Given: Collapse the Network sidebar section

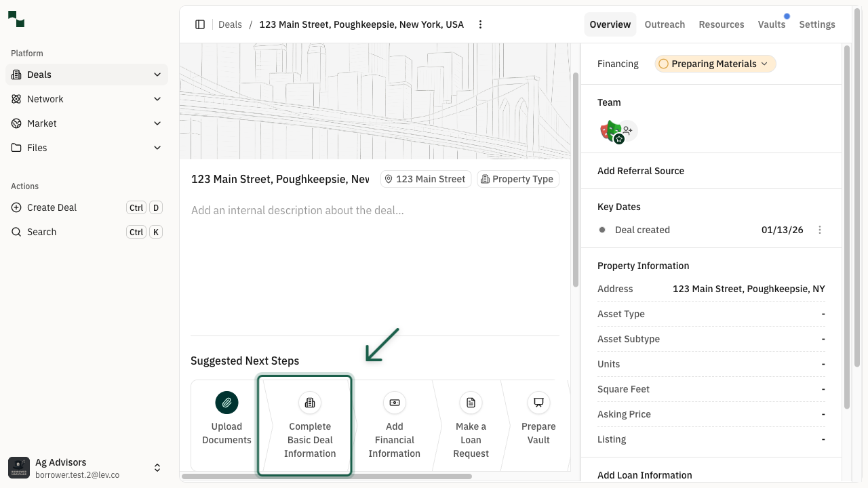Looking at the screenshot, I should 157,99.
